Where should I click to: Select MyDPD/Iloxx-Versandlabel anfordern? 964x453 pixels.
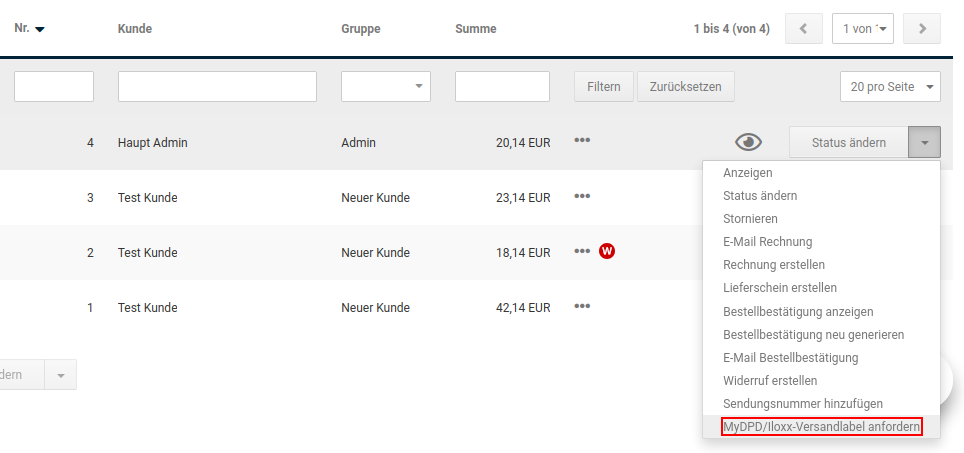(821, 427)
